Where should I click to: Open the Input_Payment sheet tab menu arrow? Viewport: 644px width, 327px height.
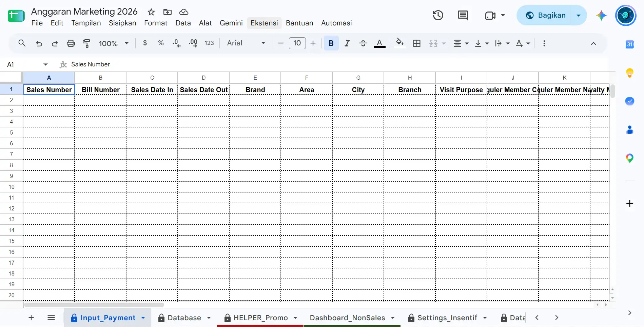pyautogui.click(x=143, y=318)
